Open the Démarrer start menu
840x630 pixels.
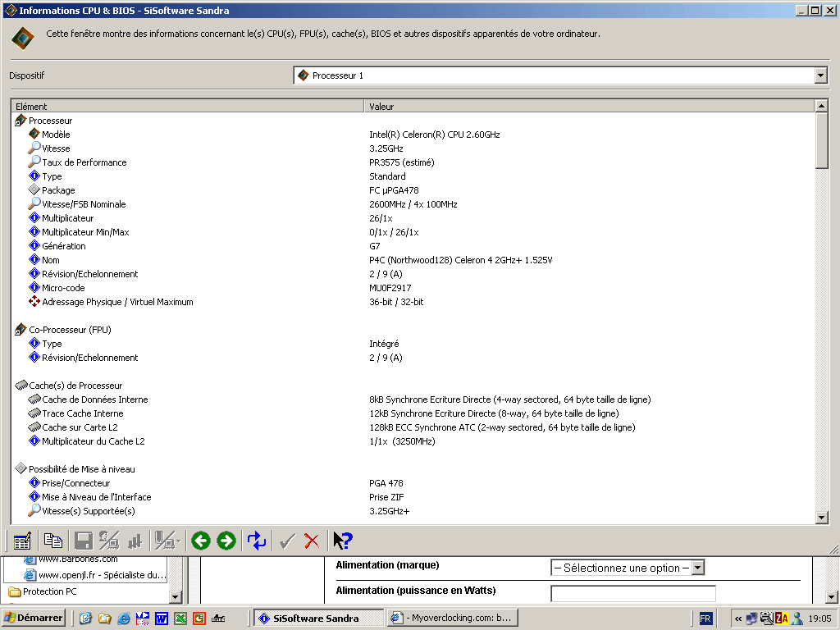(x=34, y=618)
